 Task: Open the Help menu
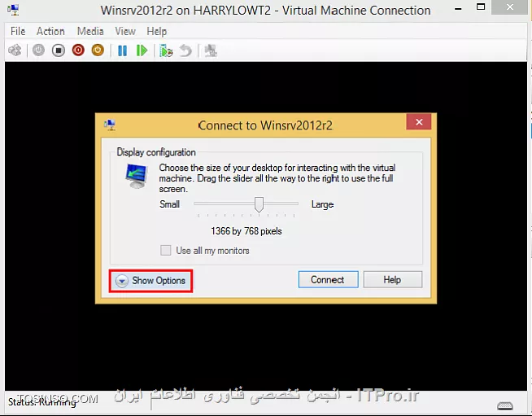coord(156,31)
